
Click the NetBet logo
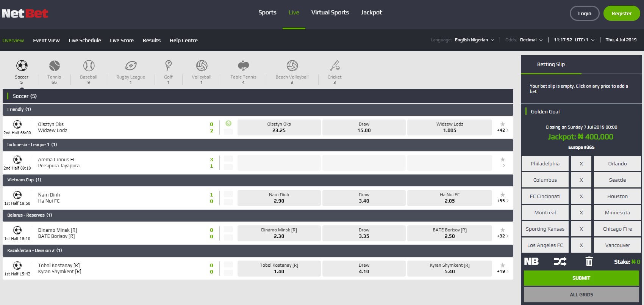click(x=25, y=14)
